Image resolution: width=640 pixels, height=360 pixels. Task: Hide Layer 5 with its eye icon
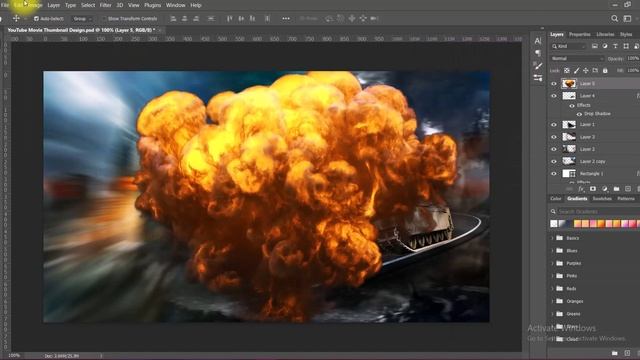pyautogui.click(x=554, y=84)
